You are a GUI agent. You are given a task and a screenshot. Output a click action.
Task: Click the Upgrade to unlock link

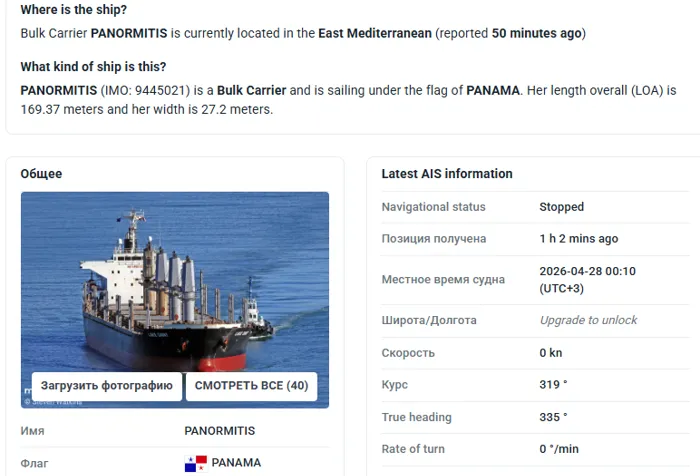click(588, 320)
